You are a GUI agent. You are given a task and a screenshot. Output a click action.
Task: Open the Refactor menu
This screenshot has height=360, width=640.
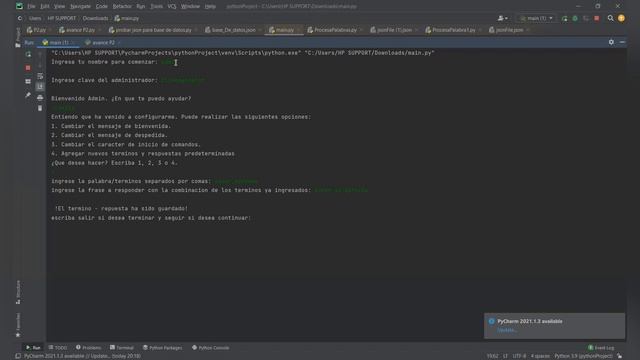122,7
